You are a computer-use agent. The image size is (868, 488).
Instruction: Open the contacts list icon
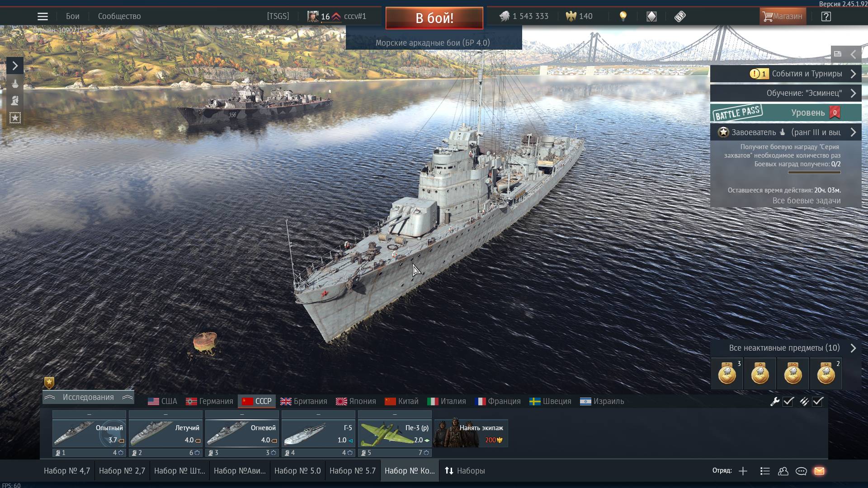(783, 471)
